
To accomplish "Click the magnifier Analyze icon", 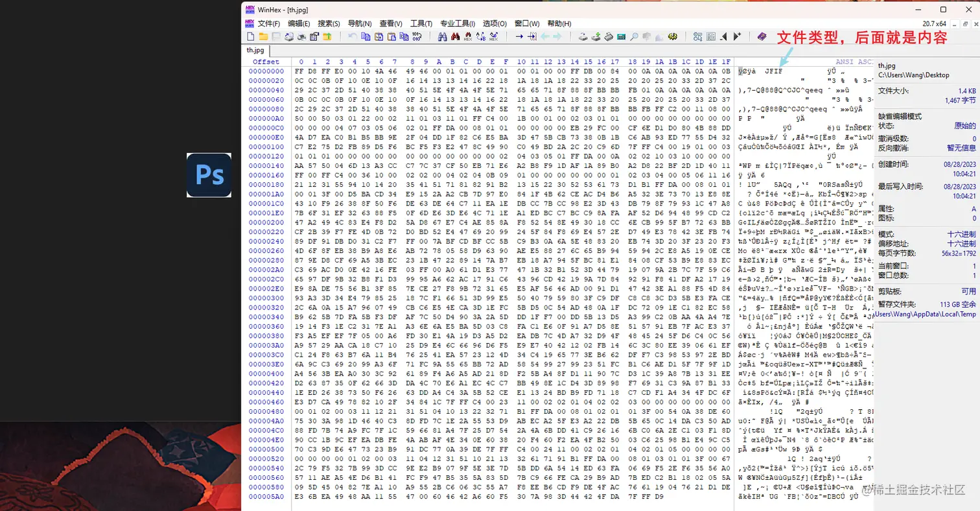I will click(634, 36).
